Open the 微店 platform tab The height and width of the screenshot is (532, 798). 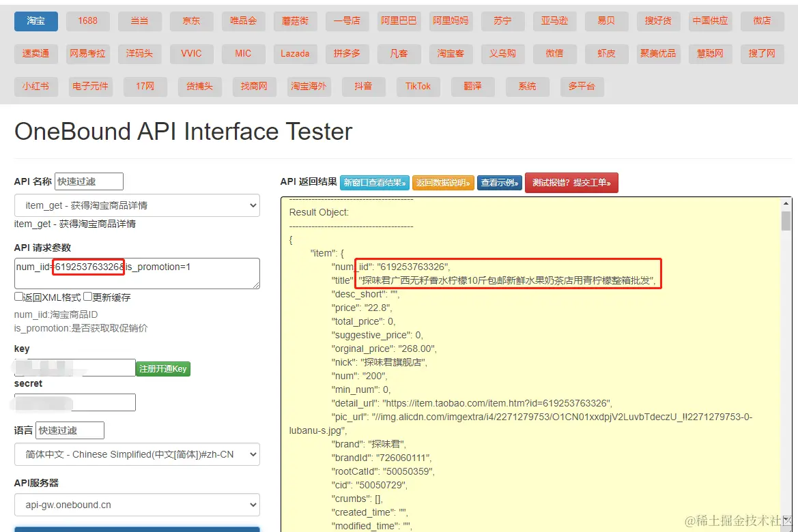coord(762,21)
